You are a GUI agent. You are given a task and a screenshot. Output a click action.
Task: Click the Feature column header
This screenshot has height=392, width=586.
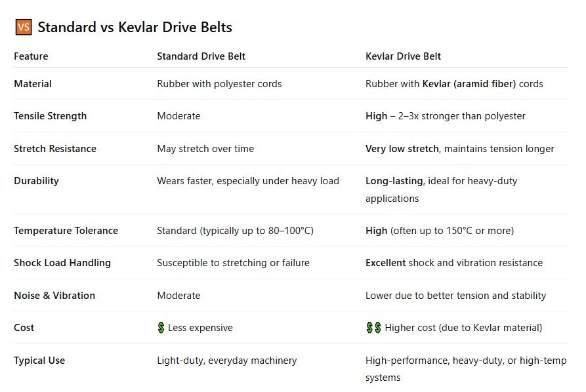(x=31, y=56)
